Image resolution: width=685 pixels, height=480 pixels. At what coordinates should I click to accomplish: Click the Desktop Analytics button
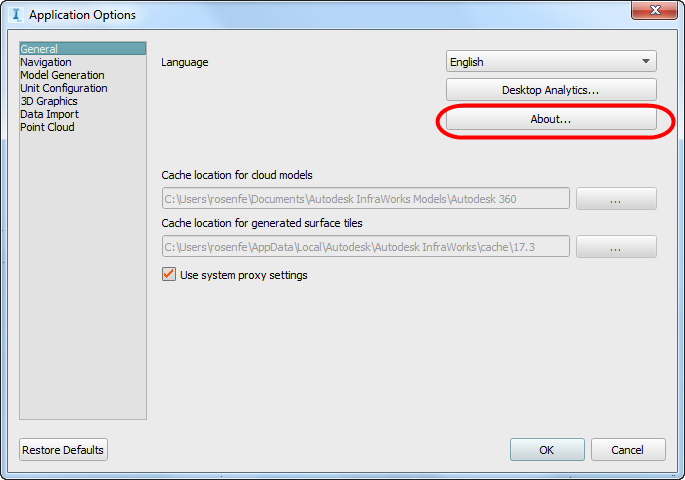[x=551, y=90]
